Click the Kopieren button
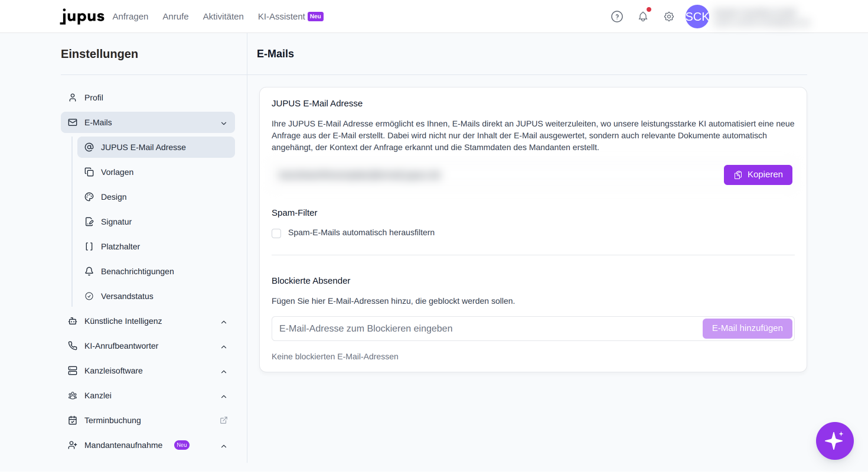The height and width of the screenshot is (474, 868). (x=758, y=175)
